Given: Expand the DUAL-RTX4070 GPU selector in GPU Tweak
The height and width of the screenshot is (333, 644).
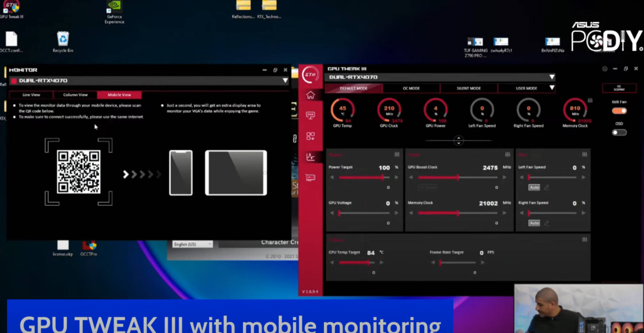Looking at the screenshot, I should pos(552,77).
